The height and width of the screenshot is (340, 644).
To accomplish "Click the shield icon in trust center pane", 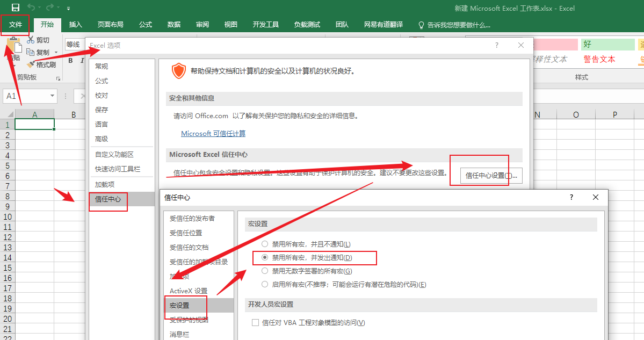I will [x=178, y=71].
